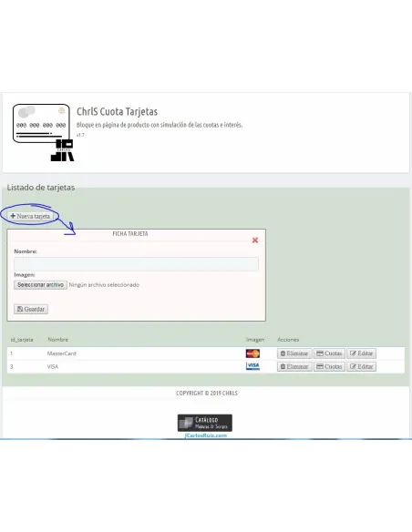Click the 'Nombre' column header
The image size is (412, 532).
57,340
